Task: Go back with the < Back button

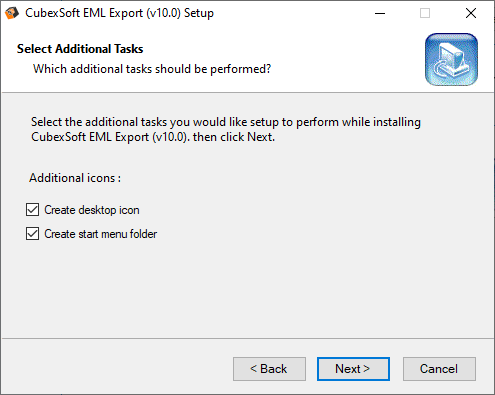Action: tap(269, 369)
